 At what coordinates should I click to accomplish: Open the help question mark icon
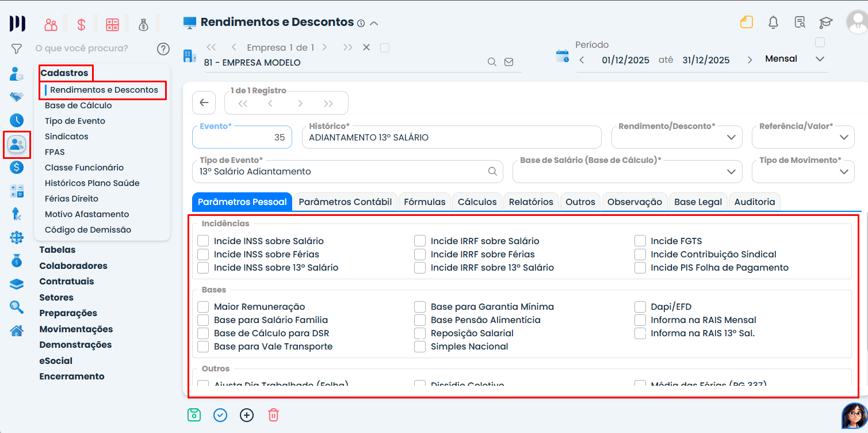[x=163, y=49]
